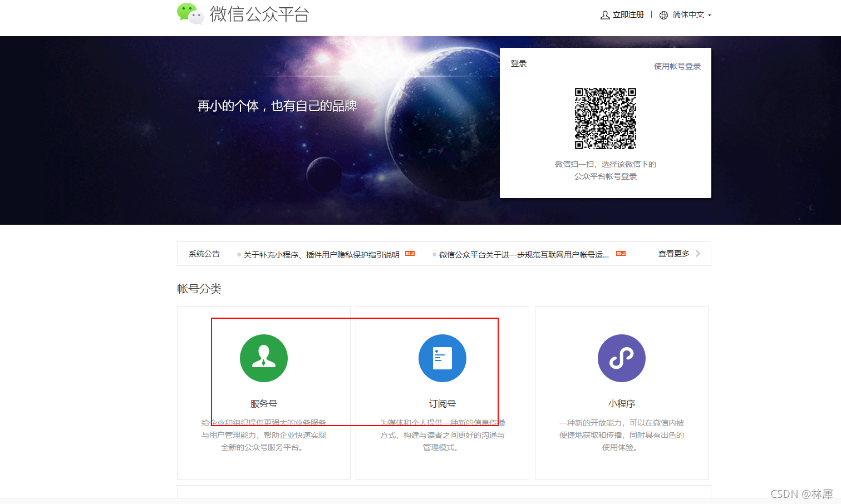Click the 登录 heading in login panel

coord(519,63)
